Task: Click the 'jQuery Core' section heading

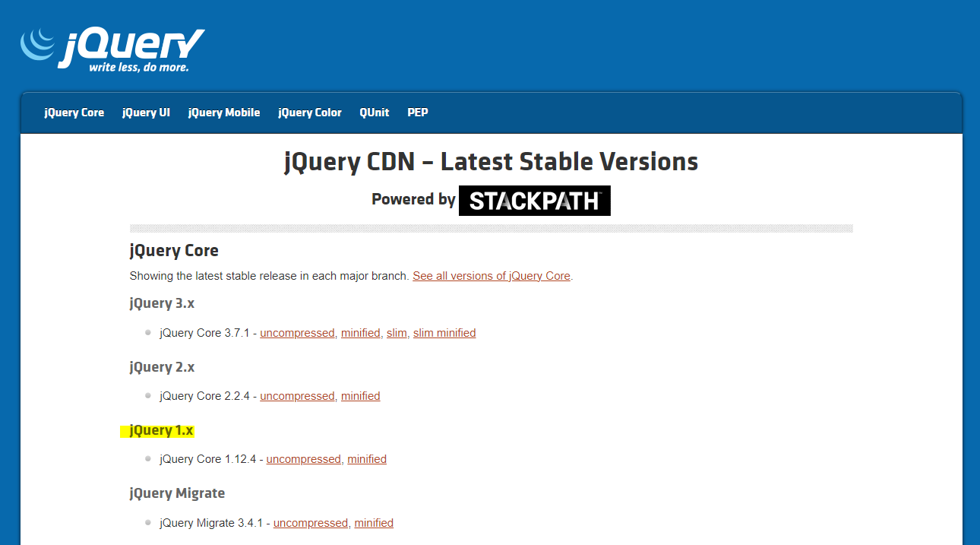Action: click(x=174, y=251)
